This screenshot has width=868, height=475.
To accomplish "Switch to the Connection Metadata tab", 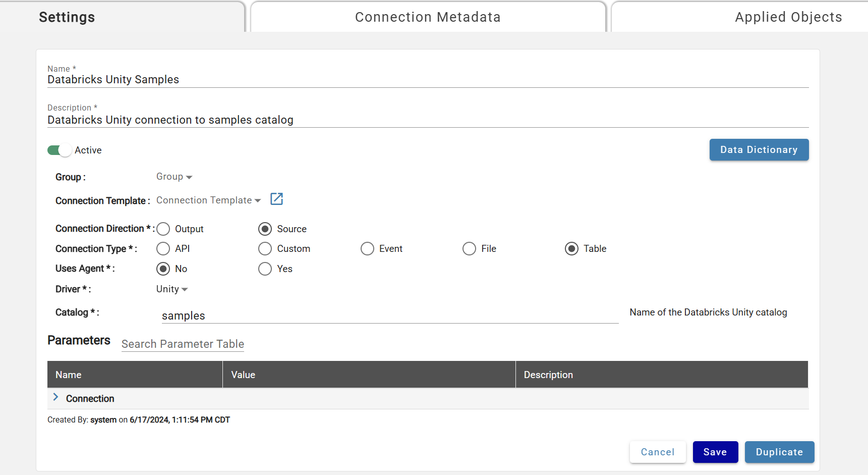I will point(428,17).
